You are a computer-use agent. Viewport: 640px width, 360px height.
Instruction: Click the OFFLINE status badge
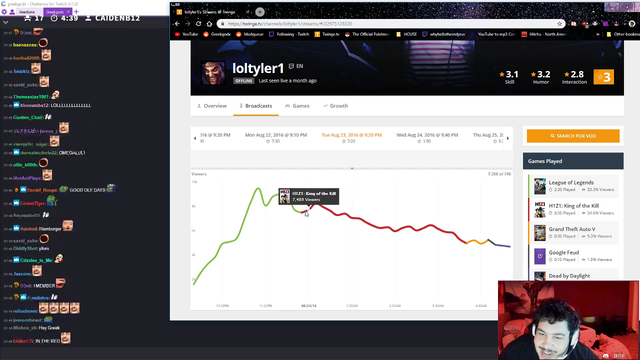(244, 81)
